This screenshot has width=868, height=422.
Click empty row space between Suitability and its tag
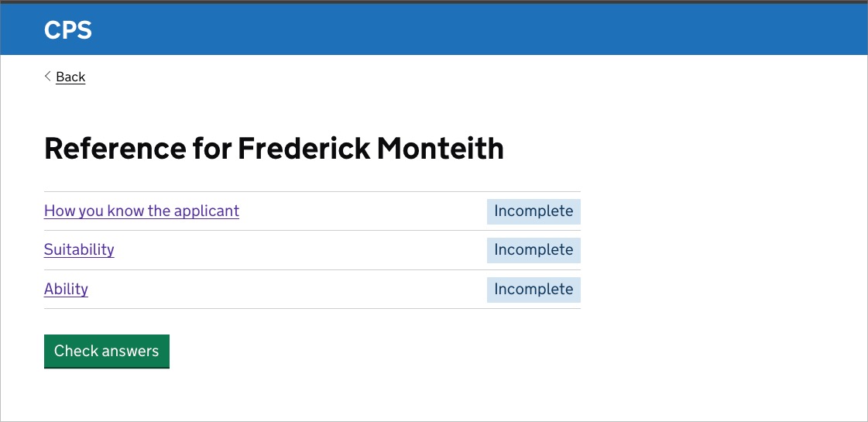302,250
